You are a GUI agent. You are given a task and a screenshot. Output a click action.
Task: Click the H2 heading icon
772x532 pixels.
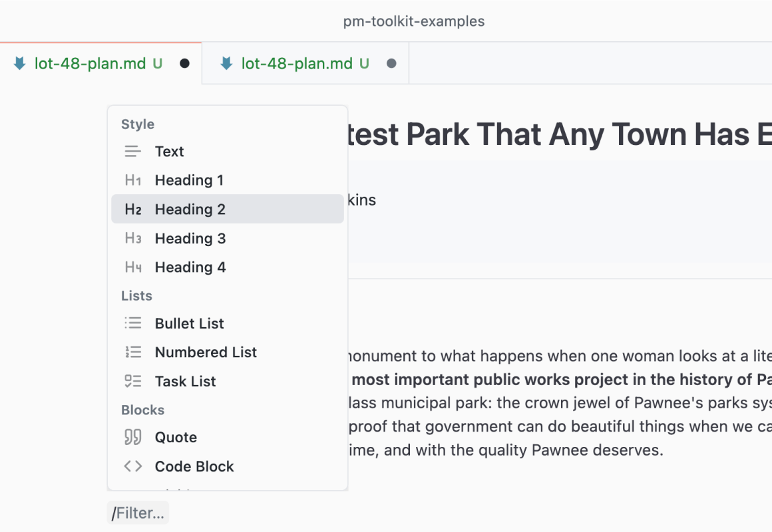point(133,209)
